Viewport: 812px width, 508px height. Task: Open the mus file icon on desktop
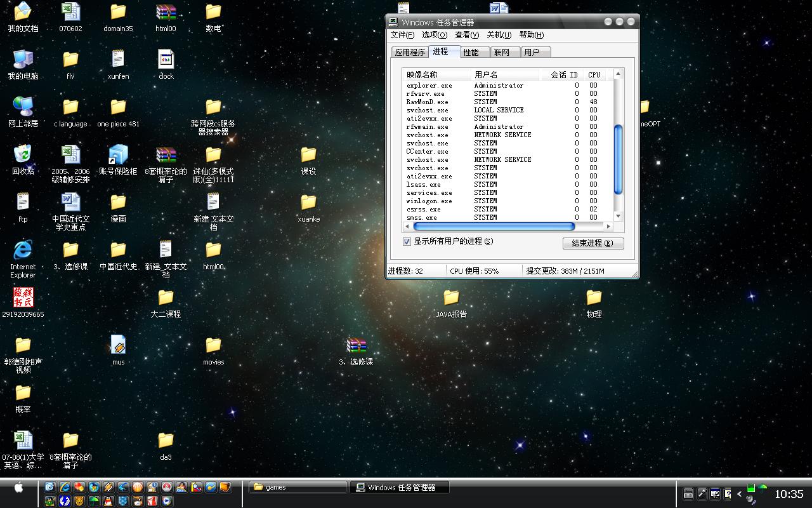click(118, 345)
